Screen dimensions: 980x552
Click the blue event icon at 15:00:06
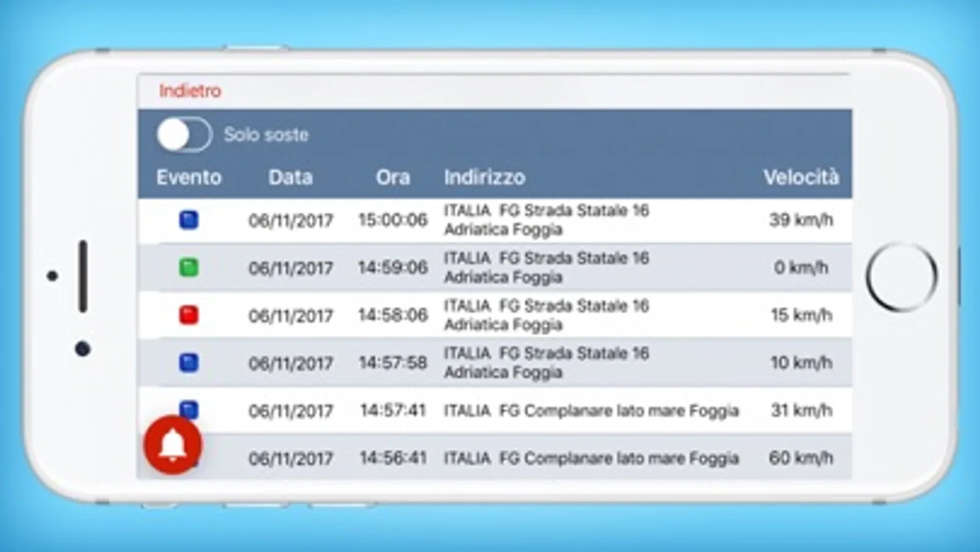tap(189, 220)
